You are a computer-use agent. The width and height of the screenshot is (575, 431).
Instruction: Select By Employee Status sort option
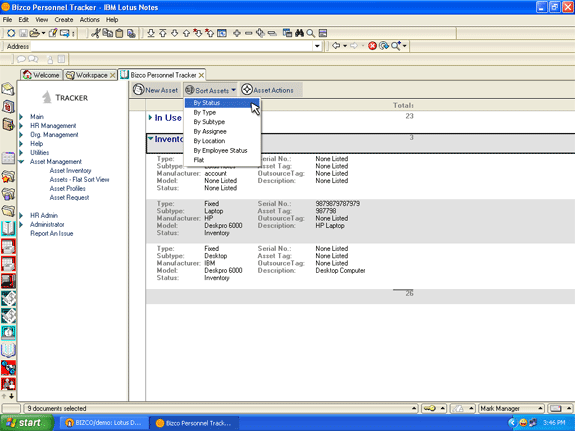[222, 150]
